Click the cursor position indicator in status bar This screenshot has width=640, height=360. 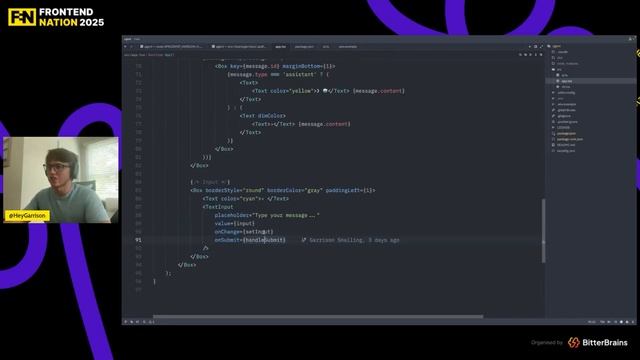click(x=591, y=322)
